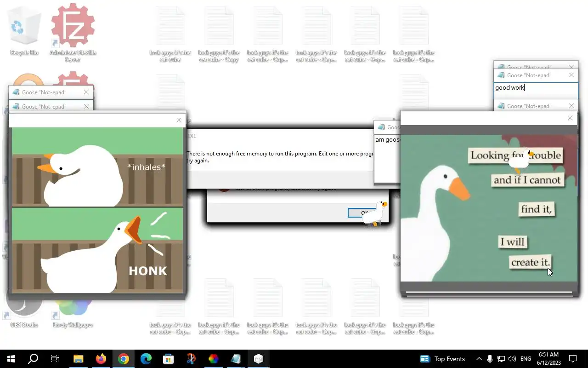
Task: Open the clock showing 6:51 AM
Action: point(548,359)
